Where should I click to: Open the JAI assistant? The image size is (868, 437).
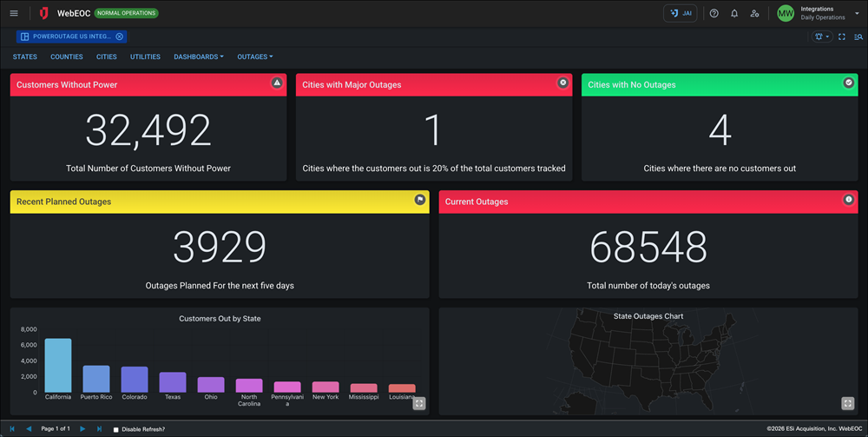tap(680, 13)
